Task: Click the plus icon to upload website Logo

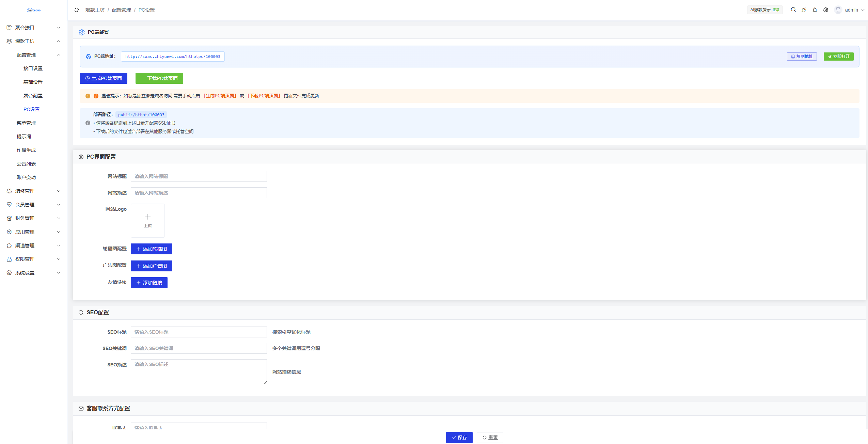Action: tap(148, 217)
